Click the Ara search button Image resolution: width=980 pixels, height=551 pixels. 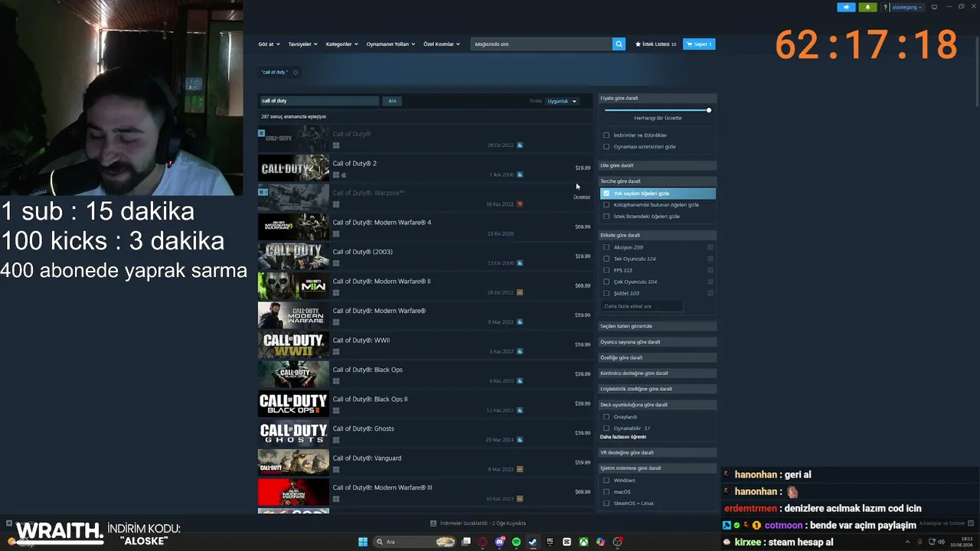point(392,101)
